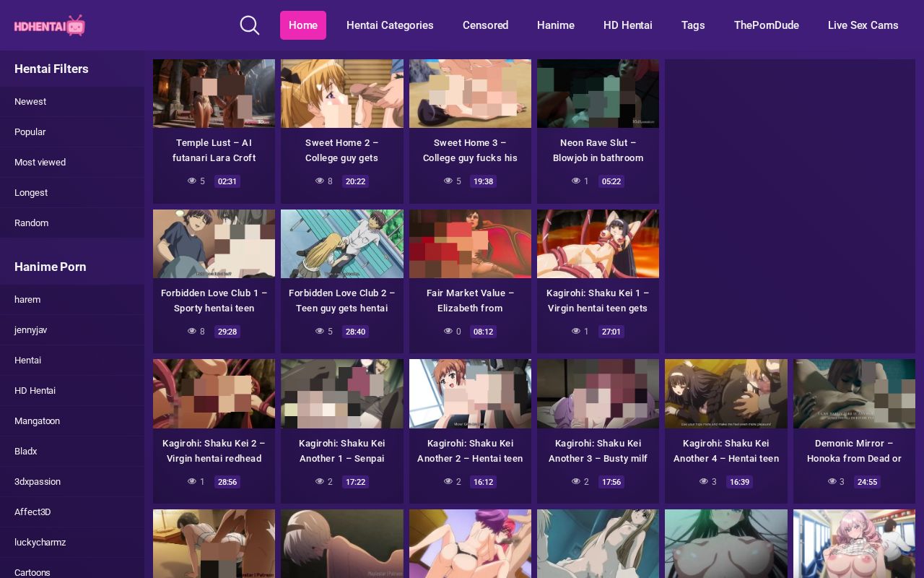This screenshot has height=578, width=924.
Task: Click the views eye icon on Forbidden Love Club 1 card
Action: coord(192,331)
